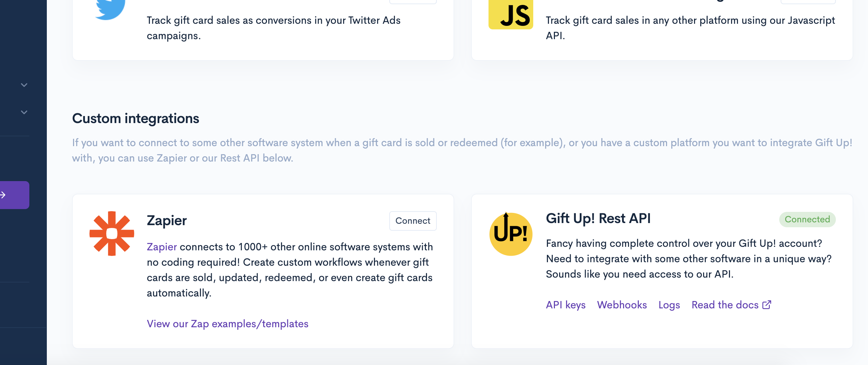The image size is (868, 365).
Task: Open the Logs link
Action: pos(669,305)
